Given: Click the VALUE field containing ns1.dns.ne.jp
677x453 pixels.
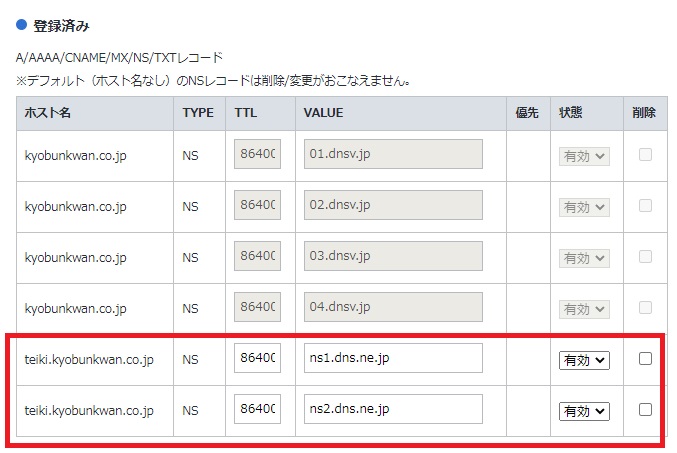Looking at the screenshot, I should (393, 359).
